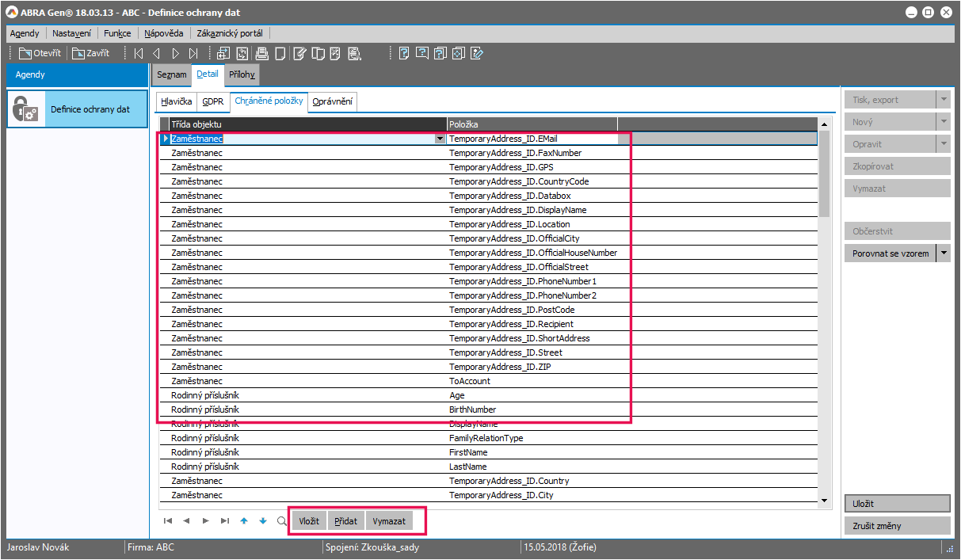The image size is (961, 560).
Task: Click the print icon in the toolbar
Action: click(x=261, y=54)
